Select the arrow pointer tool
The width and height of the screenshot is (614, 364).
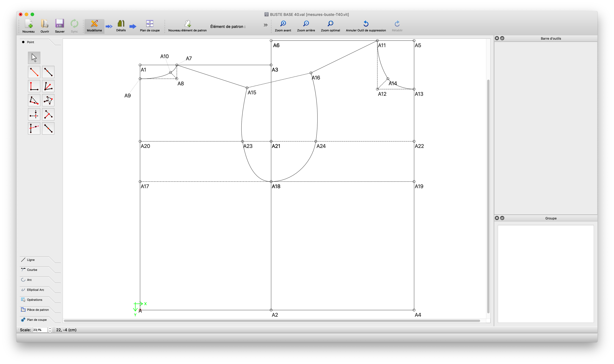pos(34,58)
